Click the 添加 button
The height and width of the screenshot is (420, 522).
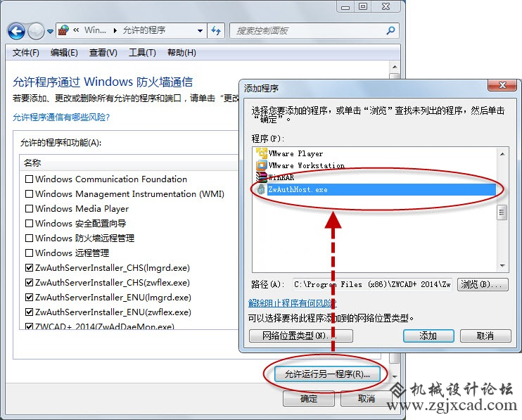coord(428,336)
